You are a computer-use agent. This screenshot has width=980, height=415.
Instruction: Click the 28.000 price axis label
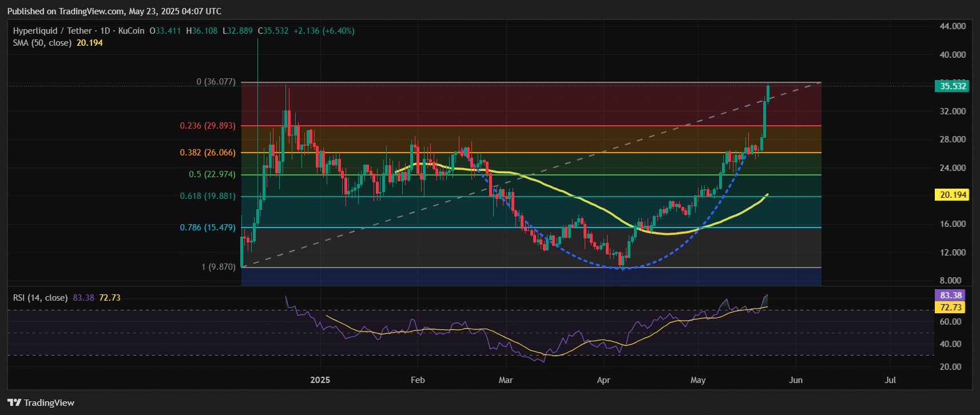click(953, 139)
